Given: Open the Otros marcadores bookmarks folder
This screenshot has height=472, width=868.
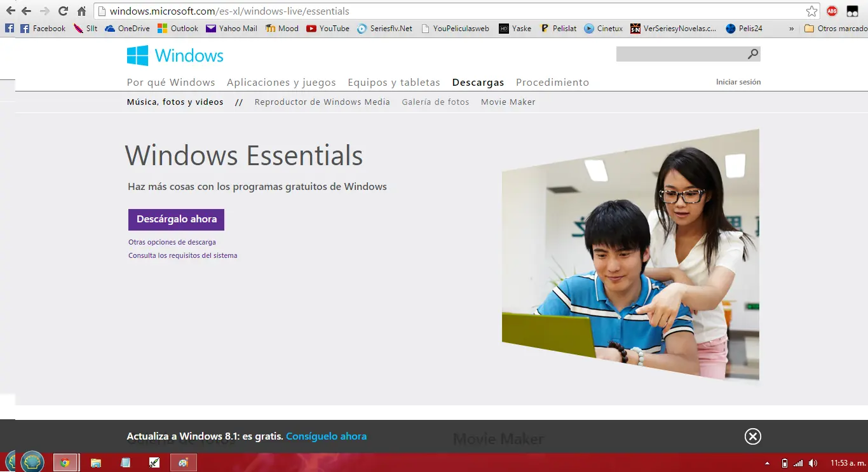Looking at the screenshot, I should coord(835,29).
